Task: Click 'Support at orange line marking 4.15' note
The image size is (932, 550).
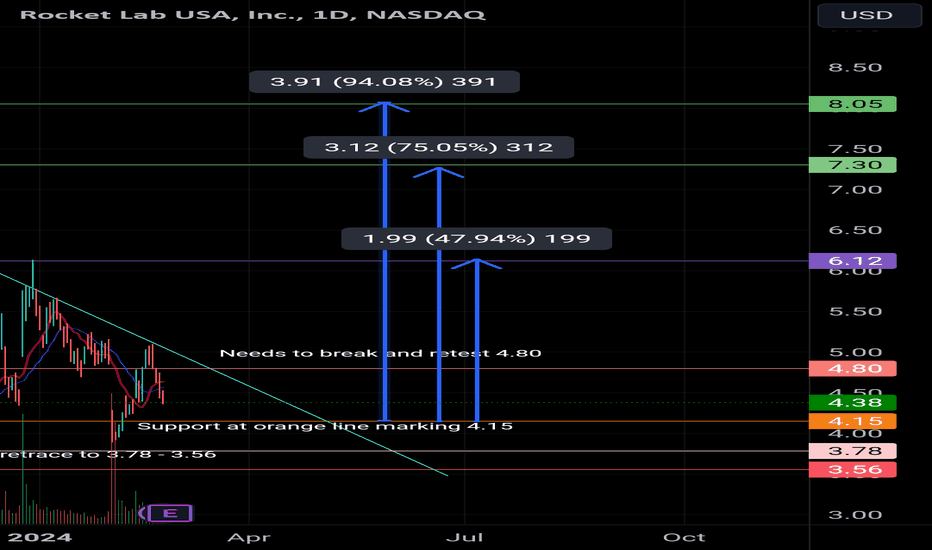Action: (x=325, y=426)
